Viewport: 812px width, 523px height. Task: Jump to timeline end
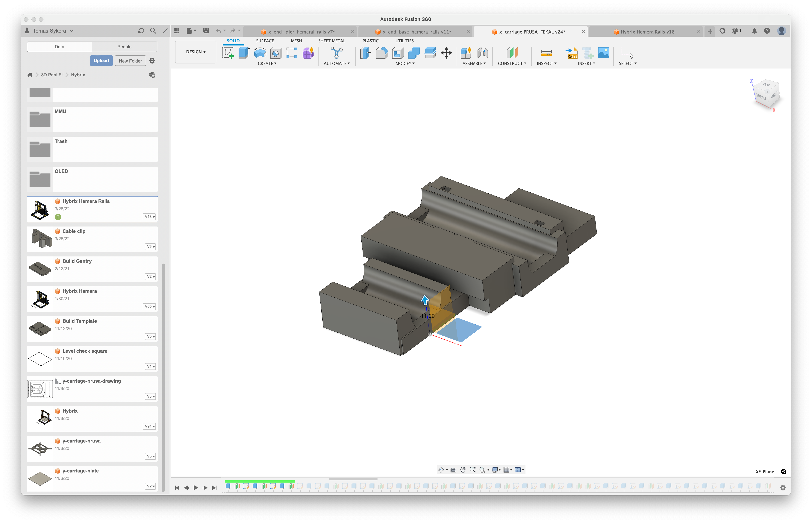click(x=214, y=488)
